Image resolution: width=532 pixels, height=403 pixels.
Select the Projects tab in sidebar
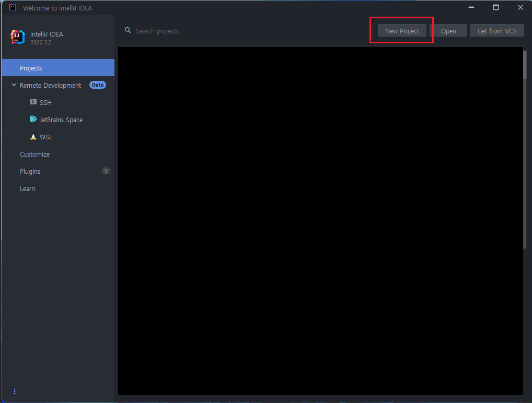tap(59, 68)
